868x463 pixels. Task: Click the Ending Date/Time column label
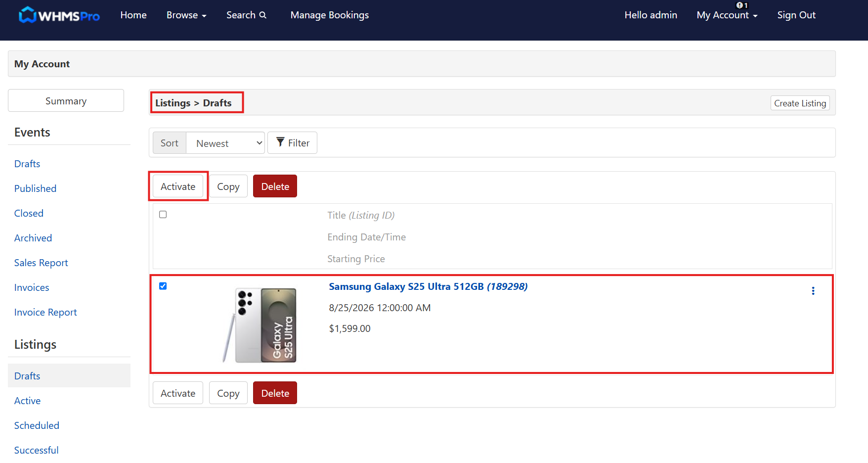[x=366, y=237]
